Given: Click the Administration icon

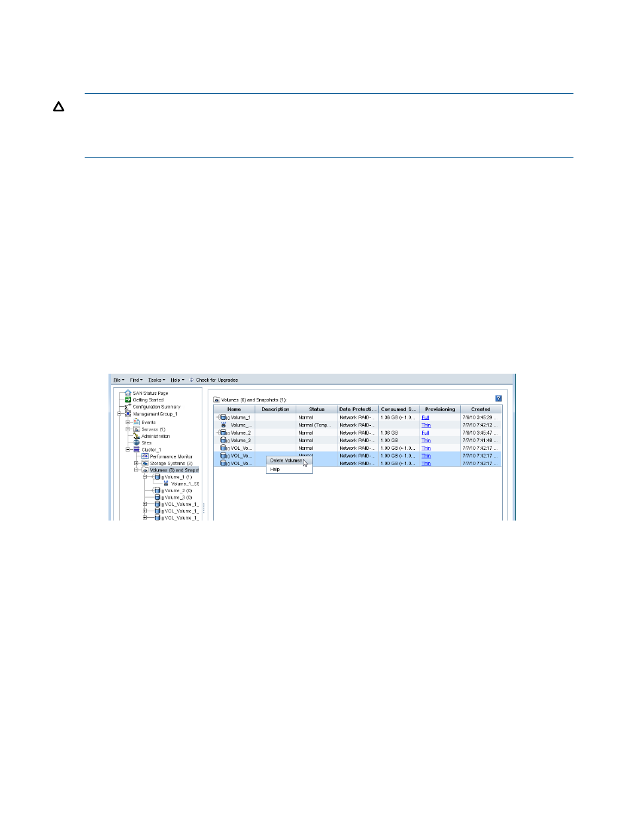Looking at the screenshot, I should coord(136,436).
